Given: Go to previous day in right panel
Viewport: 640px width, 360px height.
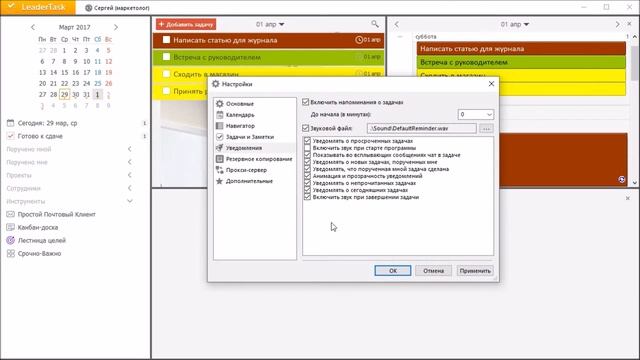Looking at the screenshot, I should (396, 24).
